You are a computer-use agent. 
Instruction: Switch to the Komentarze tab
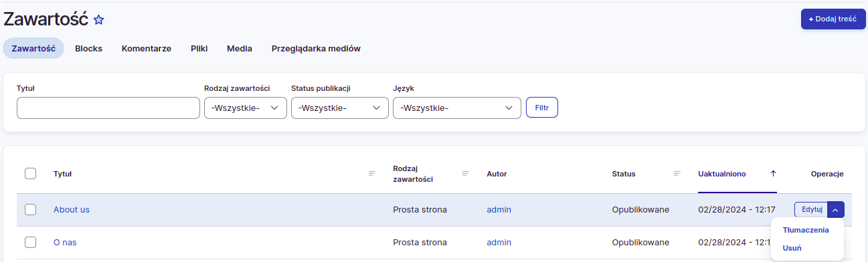[147, 48]
